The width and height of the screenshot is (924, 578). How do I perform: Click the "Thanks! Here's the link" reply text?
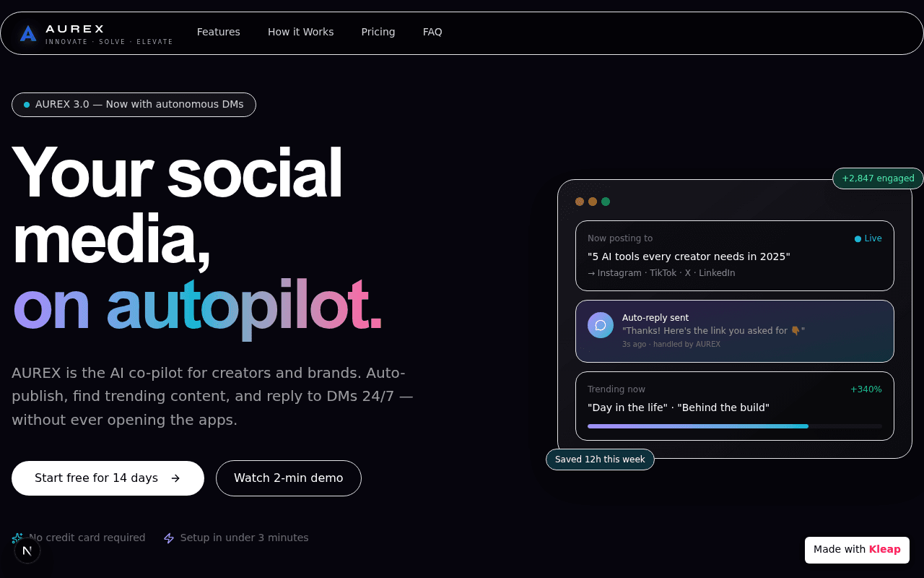pos(713,331)
